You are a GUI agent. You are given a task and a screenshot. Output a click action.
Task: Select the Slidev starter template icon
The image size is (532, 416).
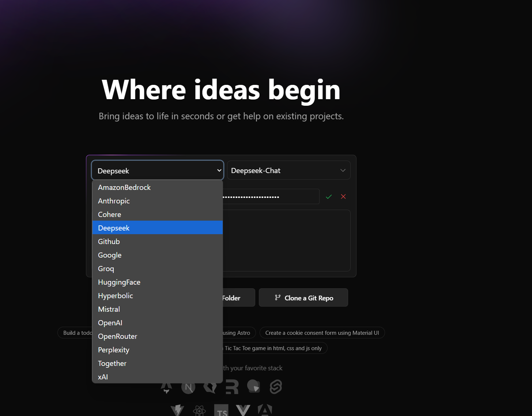coord(253,386)
